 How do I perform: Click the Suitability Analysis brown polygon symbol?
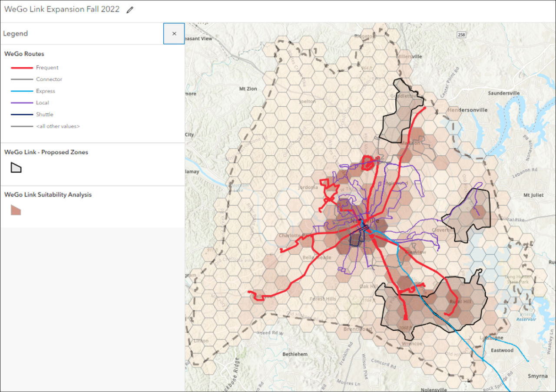[x=16, y=210]
